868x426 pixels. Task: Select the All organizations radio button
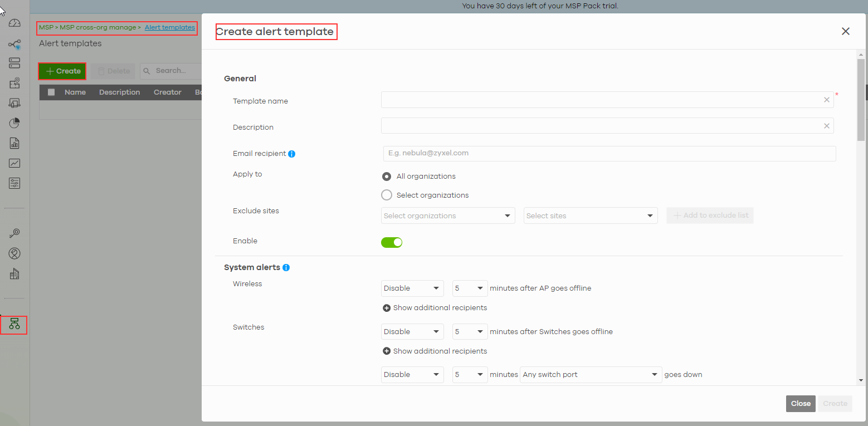[x=387, y=177]
